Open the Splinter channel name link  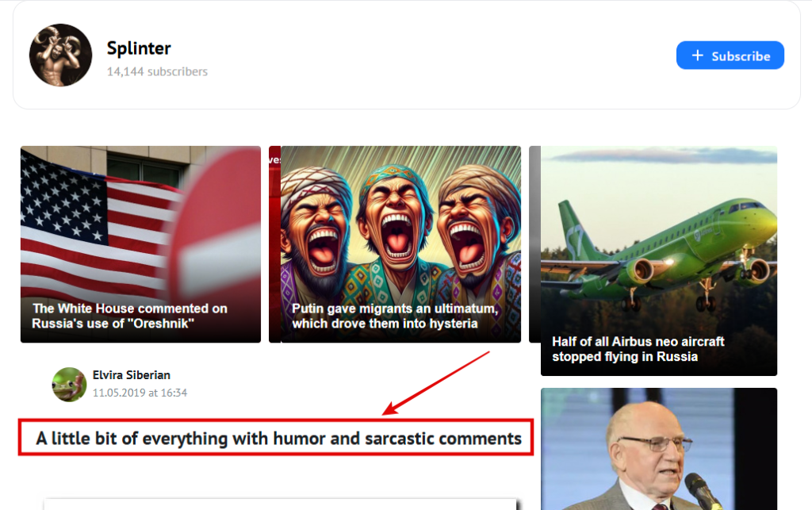tap(139, 48)
